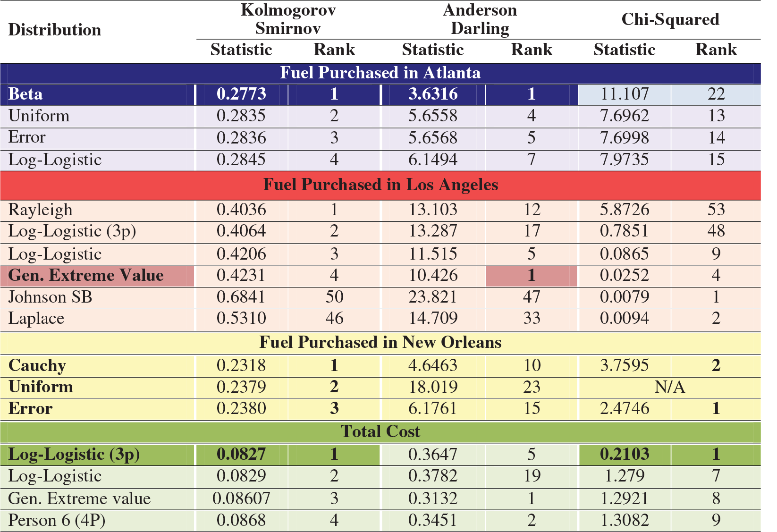The height and width of the screenshot is (532, 777).
Task: Click the 23.821 Anderson Darling value
Action: click(433, 297)
